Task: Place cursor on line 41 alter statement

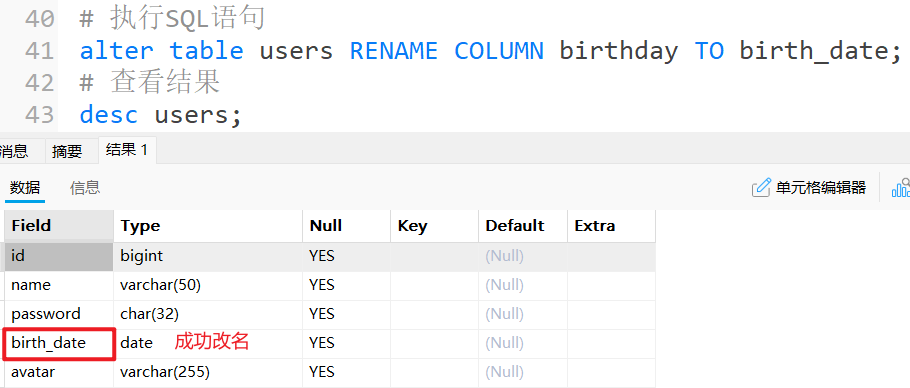Action: 490,50
